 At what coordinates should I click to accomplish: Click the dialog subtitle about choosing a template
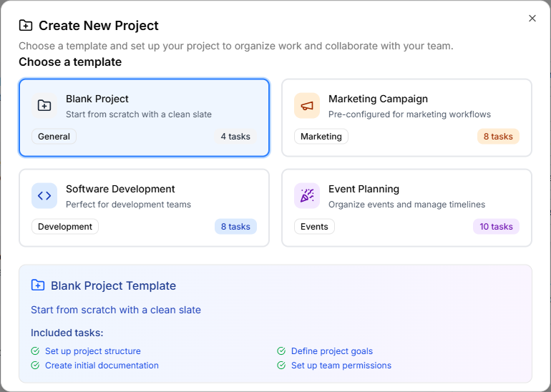236,46
